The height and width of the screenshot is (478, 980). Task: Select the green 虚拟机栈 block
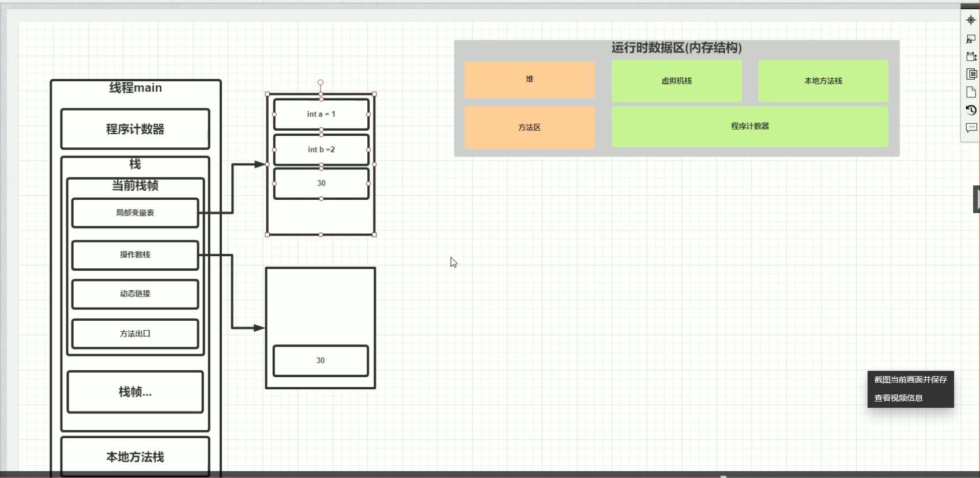click(x=677, y=81)
